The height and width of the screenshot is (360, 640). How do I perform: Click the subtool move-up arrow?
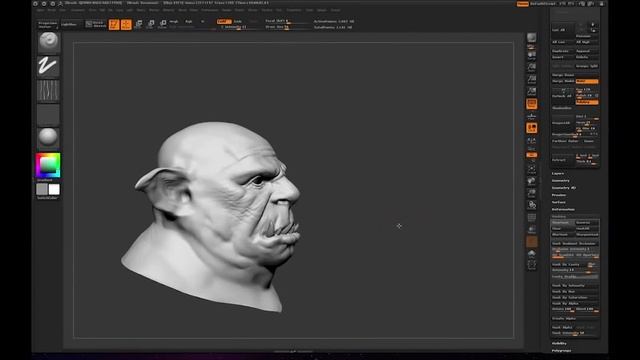[x=593, y=24]
